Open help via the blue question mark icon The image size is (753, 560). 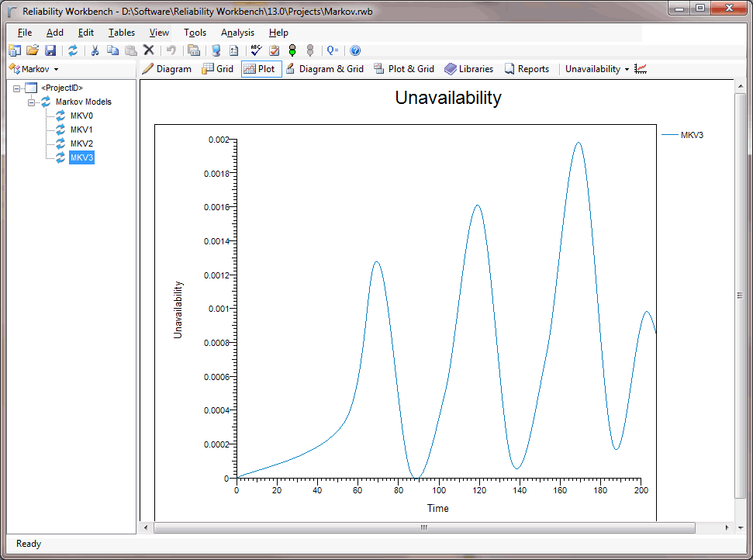355,50
